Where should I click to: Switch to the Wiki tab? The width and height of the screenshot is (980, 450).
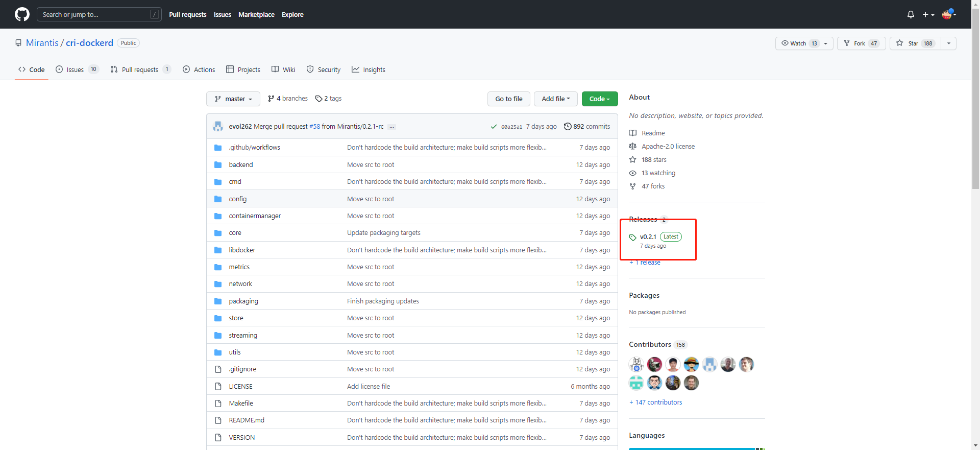click(283, 69)
